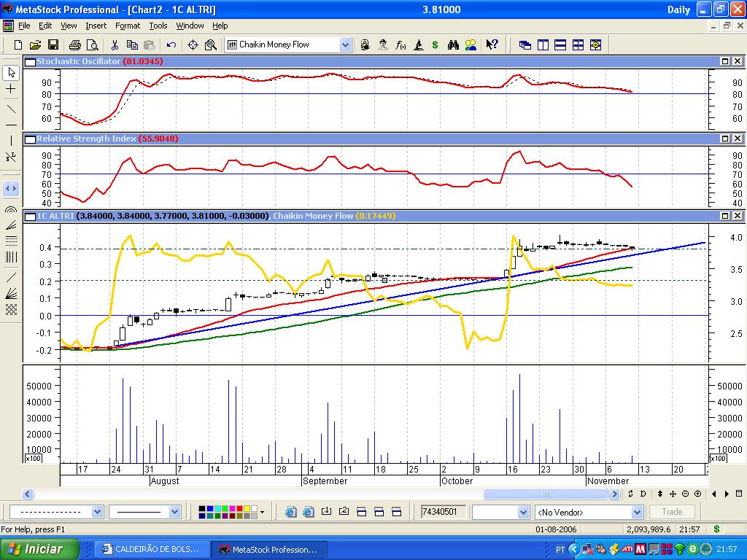The height and width of the screenshot is (560, 747).
Task: Maximize the Stochastic Oscillator inner window
Action: (724, 61)
